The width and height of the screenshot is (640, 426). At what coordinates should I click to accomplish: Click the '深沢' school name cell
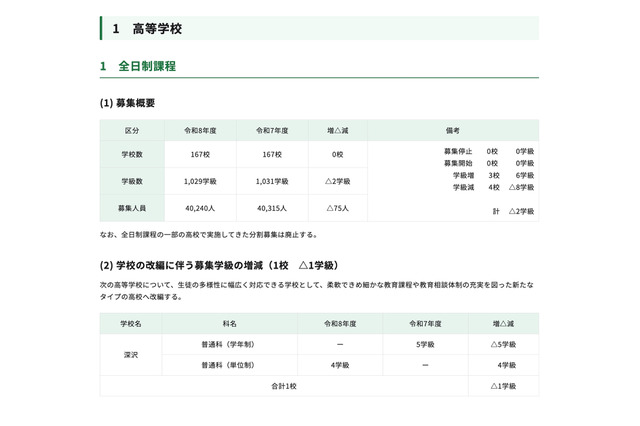pos(132,355)
